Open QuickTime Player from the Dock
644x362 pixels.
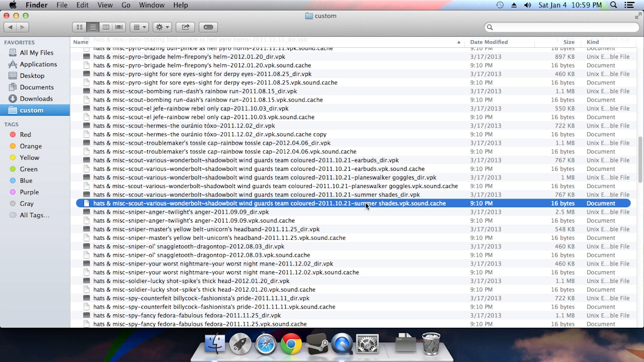tap(342, 344)
